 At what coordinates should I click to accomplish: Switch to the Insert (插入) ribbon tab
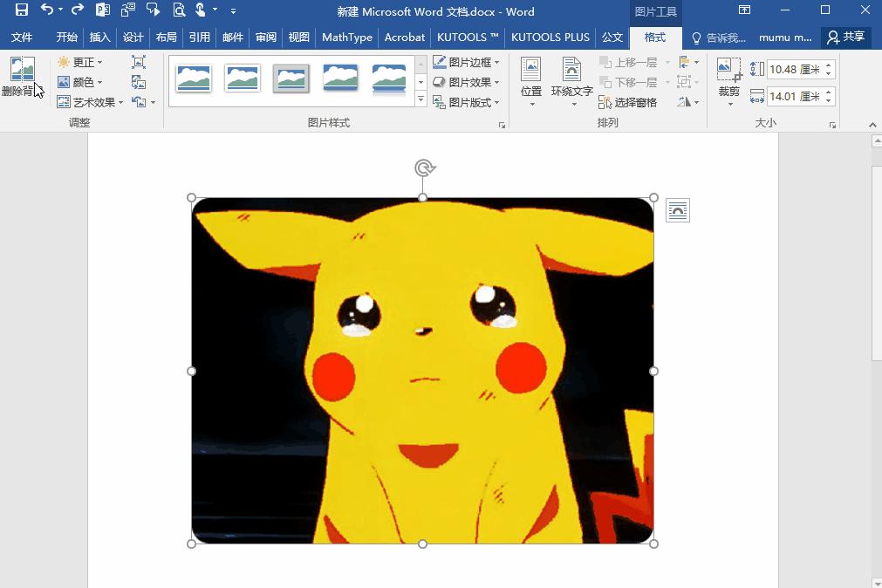[x=100, y=38]
